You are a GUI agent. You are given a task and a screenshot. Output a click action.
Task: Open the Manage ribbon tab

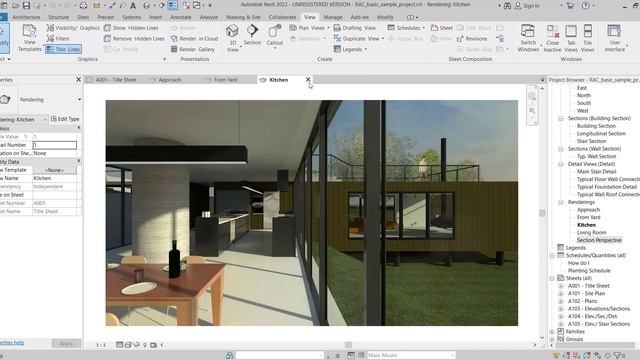(x=333, y=17)
